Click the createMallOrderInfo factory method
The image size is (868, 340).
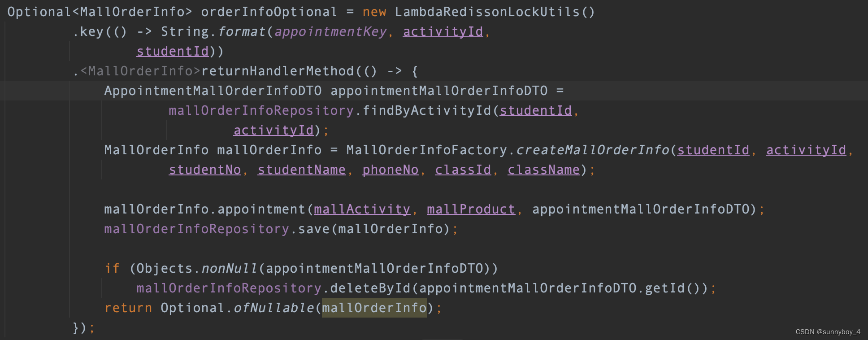(593, 150)
